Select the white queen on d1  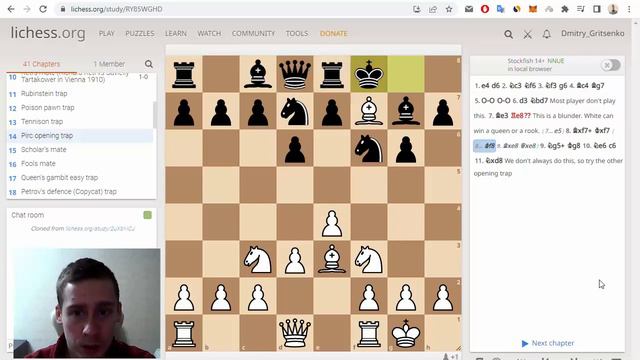[x=295, y=333]
